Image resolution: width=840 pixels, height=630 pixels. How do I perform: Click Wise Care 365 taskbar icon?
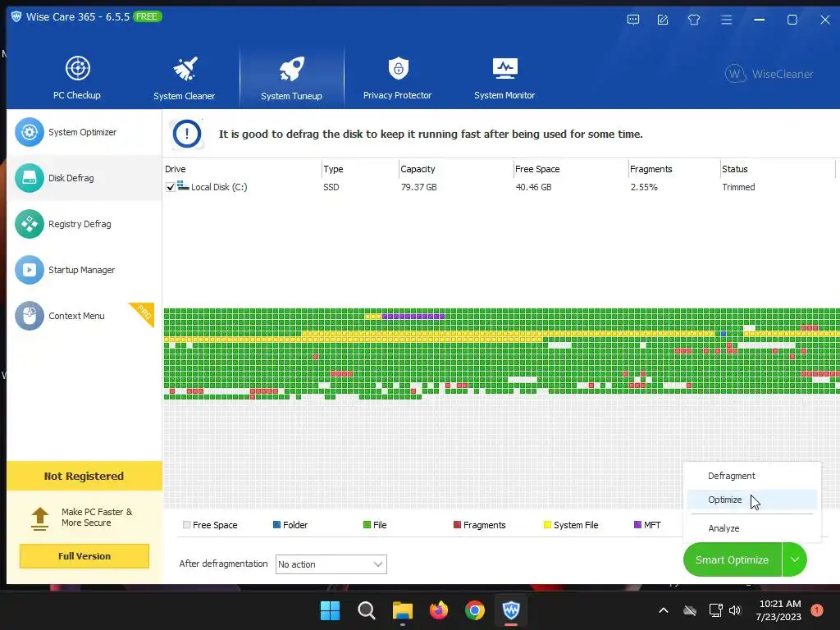pyautogui.click(x=511, y=610)
